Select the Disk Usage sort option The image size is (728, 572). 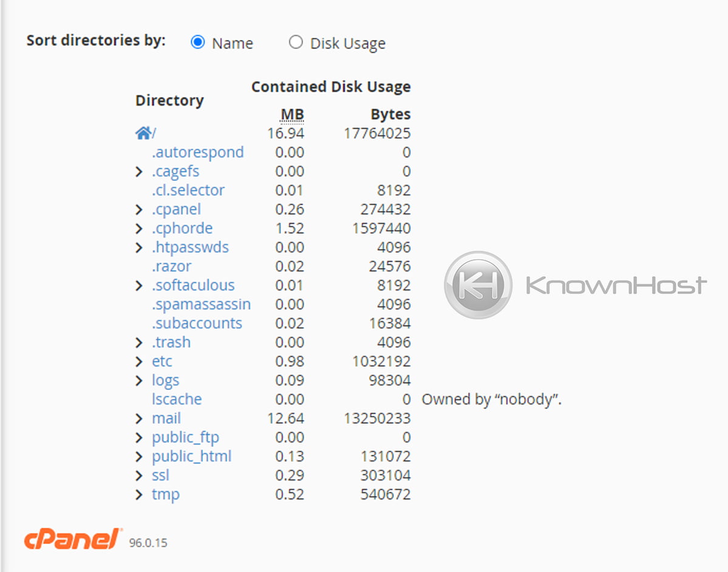[296, 42]
